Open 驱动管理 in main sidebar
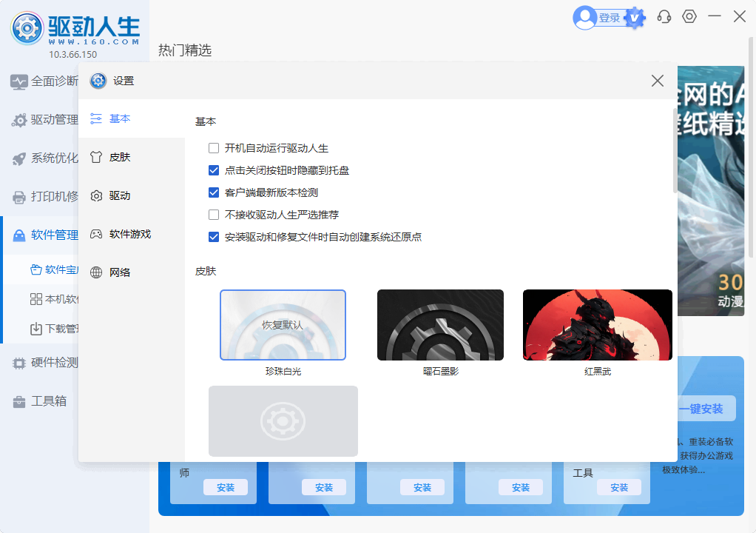Screen dimensions: 756x533 coord(41,120)
